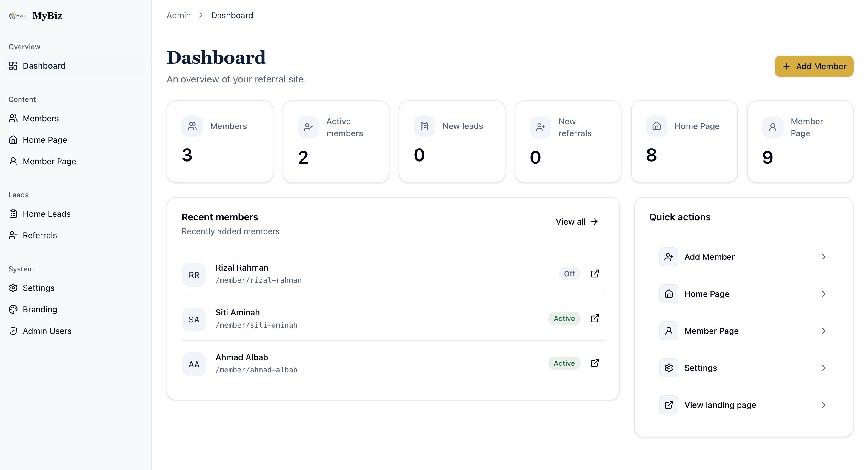Open Admin Users in the sidebar
This screenshot has width=868, height=470.
coord(76,331)
